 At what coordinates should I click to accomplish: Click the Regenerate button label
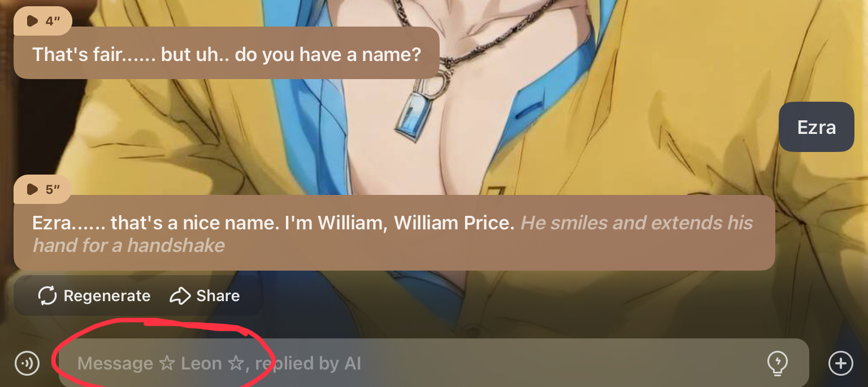(107, 296)
